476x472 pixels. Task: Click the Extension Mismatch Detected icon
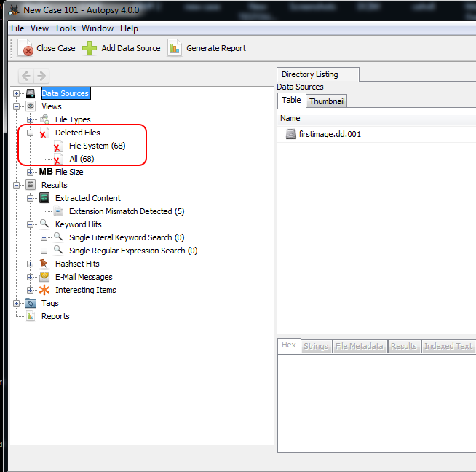pos(58,211)
